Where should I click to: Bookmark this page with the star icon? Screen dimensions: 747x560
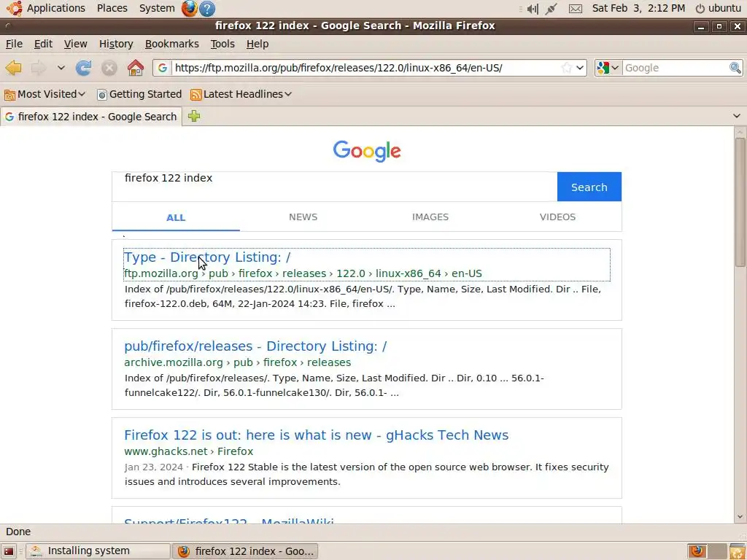[566, 68]
